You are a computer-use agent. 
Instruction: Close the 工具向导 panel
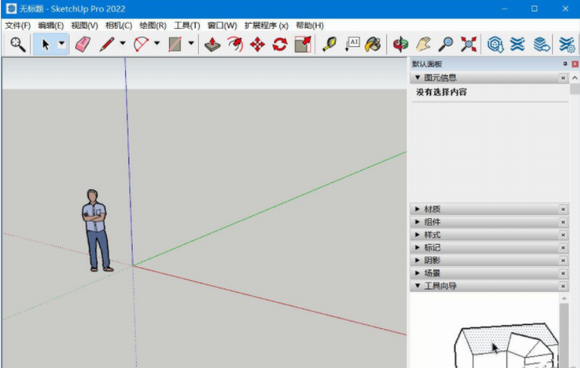click(x=563, y=286)
